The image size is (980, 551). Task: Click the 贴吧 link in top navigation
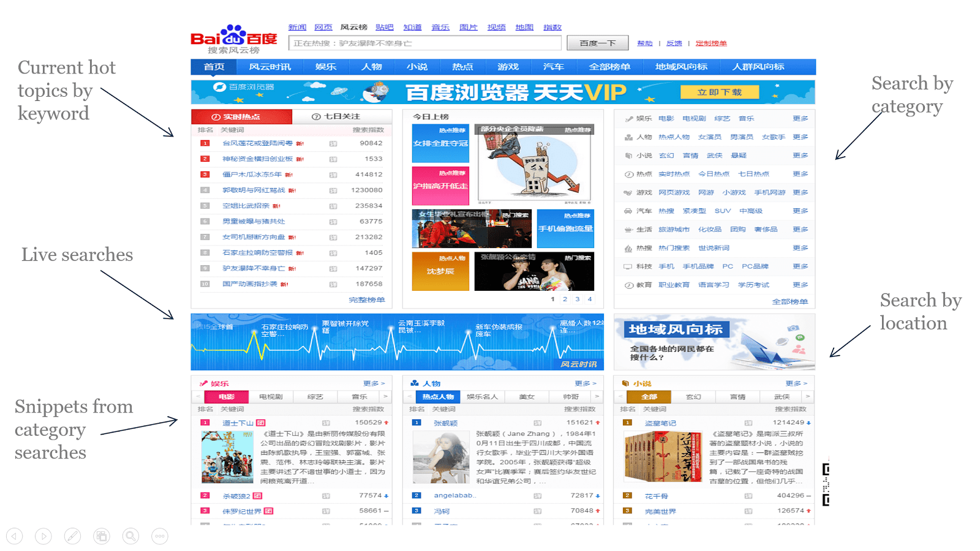point(385,28)
